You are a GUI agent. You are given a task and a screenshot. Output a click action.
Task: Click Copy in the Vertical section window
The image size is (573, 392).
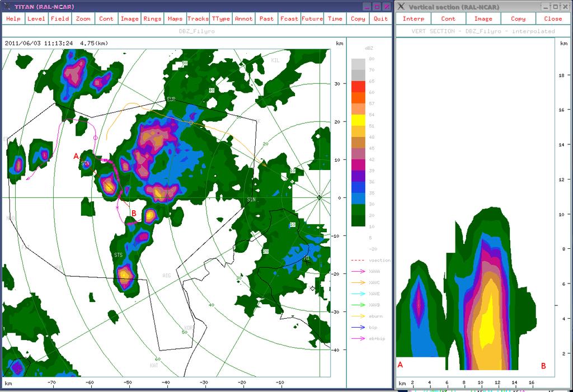[518, 18]
